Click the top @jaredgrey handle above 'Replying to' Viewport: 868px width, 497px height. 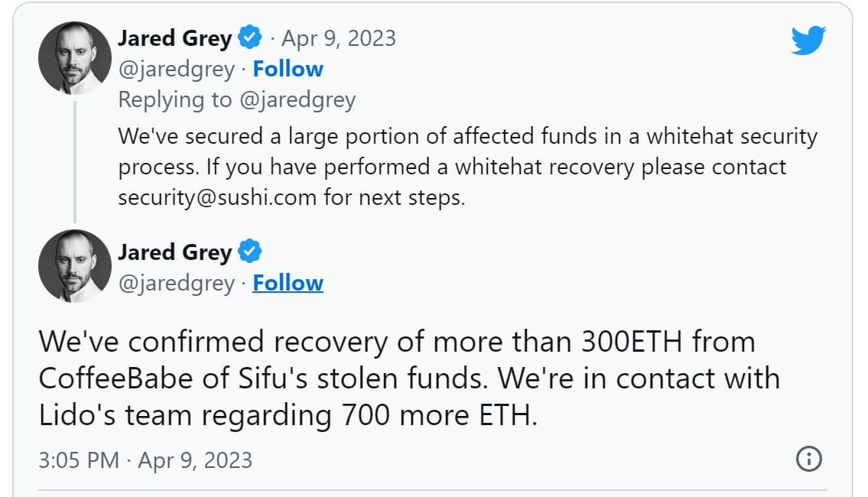176,69
